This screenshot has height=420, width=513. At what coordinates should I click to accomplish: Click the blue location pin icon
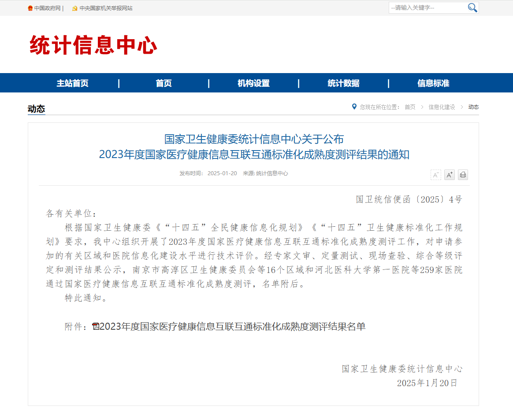[354, 107]
